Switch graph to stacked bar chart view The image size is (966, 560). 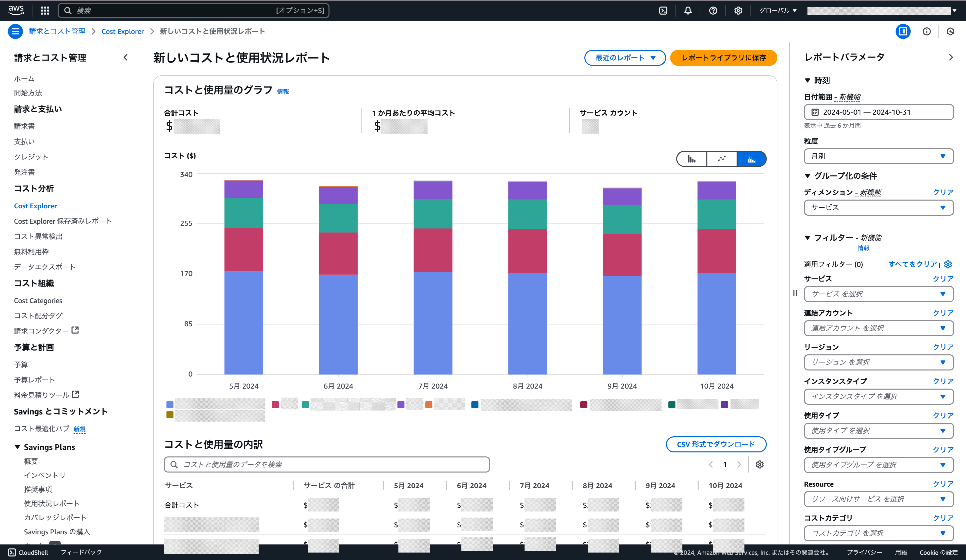click(751, 159)
